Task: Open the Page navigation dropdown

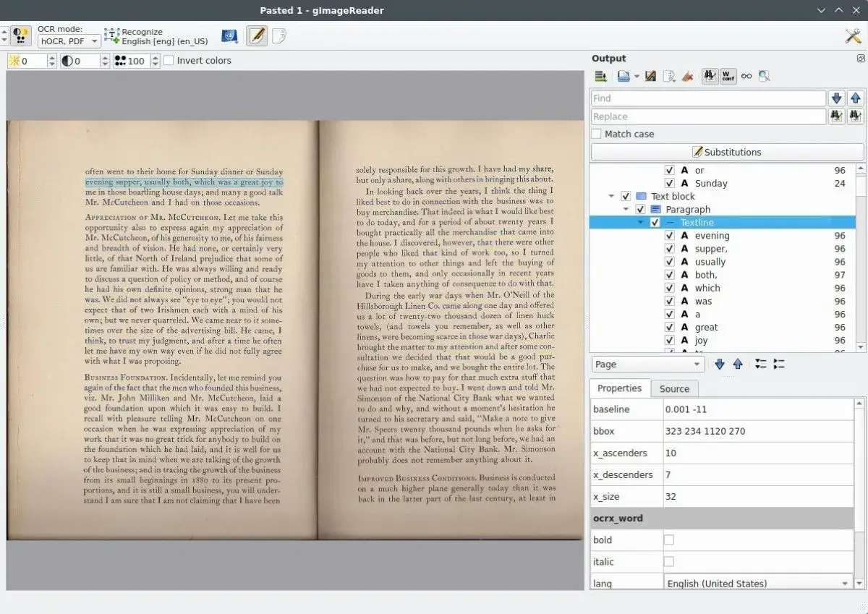Action: pyautogui.click(x=648, y=364)
